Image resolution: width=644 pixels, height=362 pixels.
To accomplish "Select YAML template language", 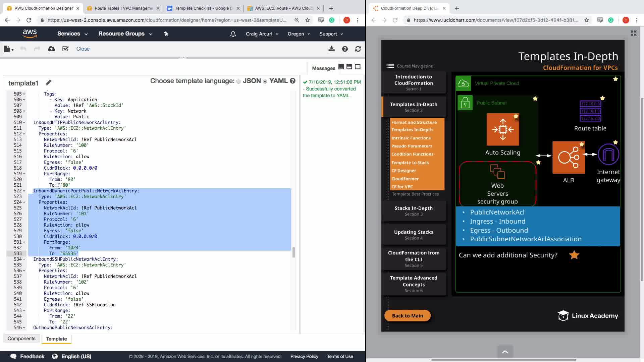I will 265,81.
